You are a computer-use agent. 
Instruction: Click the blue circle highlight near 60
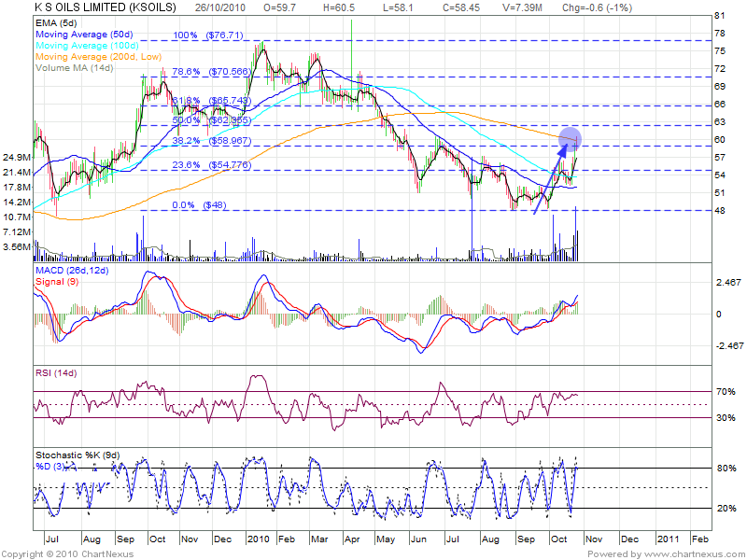tap(570, 138)
